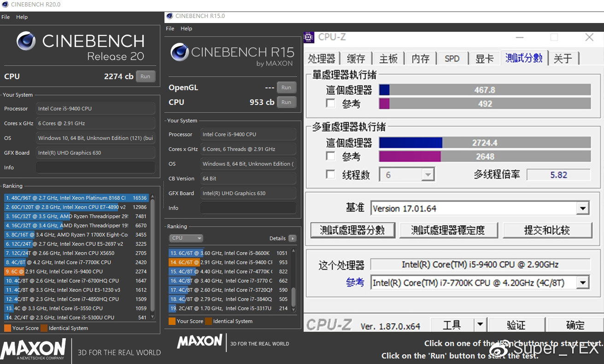Screen dimensions: 604x364
Task: Switch to the 主板 tab in CPU-Z
Action: tap(388, 58)
